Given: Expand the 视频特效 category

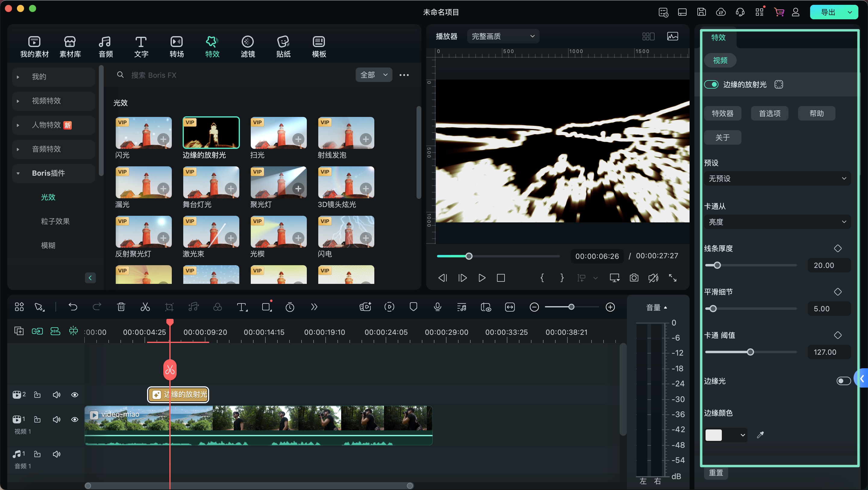Looking at the screenshot, I should 46,101.
